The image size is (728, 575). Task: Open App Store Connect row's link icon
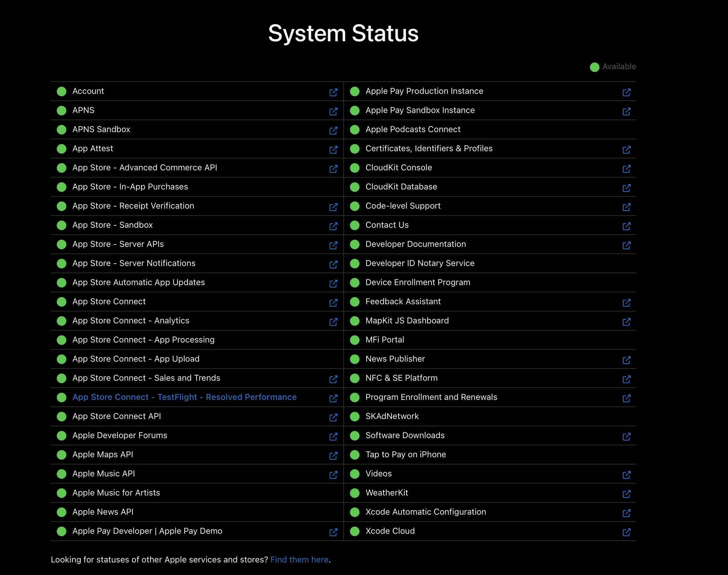tap(333, 303)
